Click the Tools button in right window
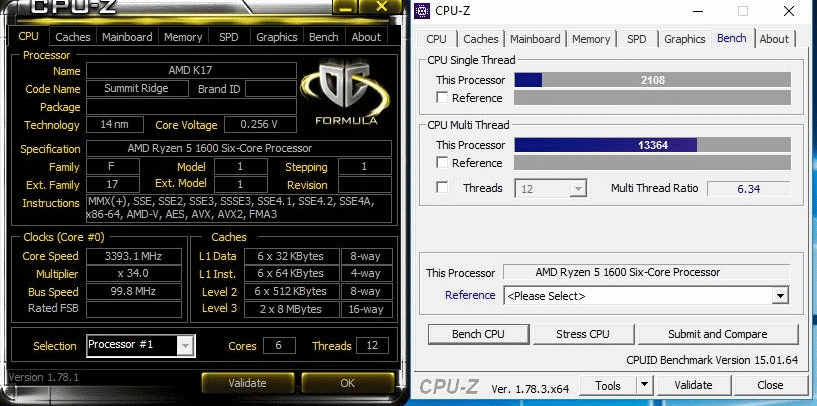Screen dimensions: 817x406 (608, 386)
